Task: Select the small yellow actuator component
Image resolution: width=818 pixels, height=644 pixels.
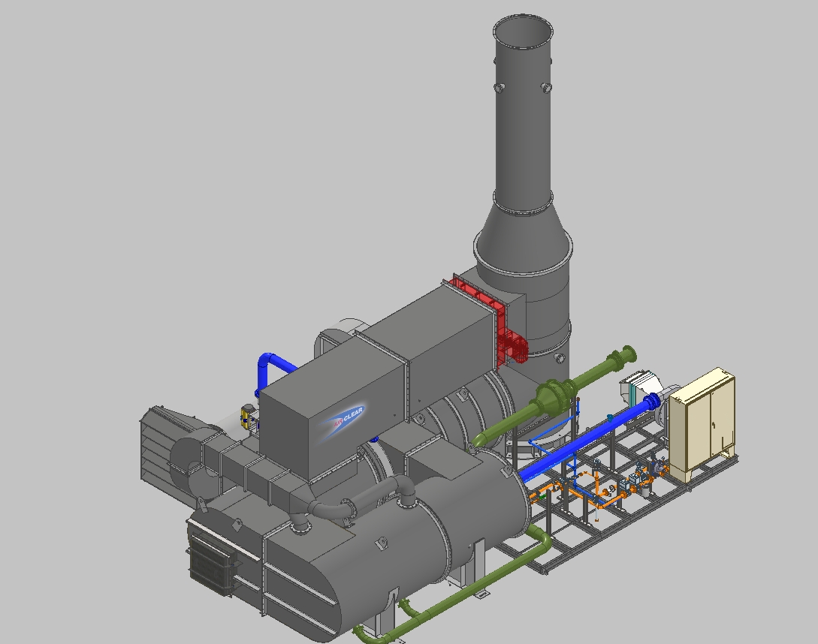Action: 246,416
